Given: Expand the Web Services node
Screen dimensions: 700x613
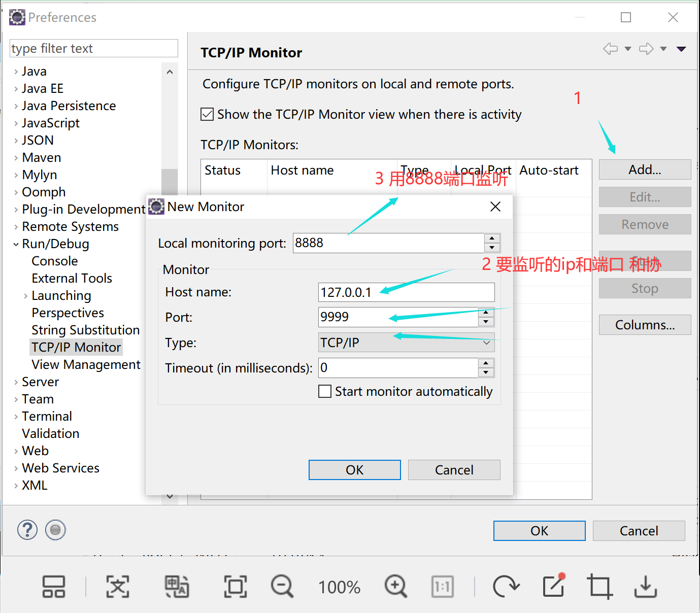Looking at the screenshot, I should coord(16,468).
